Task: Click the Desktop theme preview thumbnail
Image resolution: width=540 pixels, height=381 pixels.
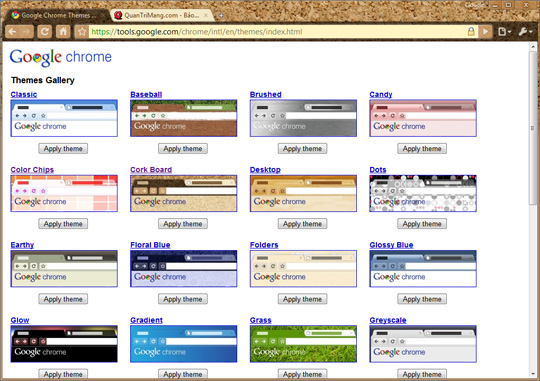Action: tap(303, 193)
